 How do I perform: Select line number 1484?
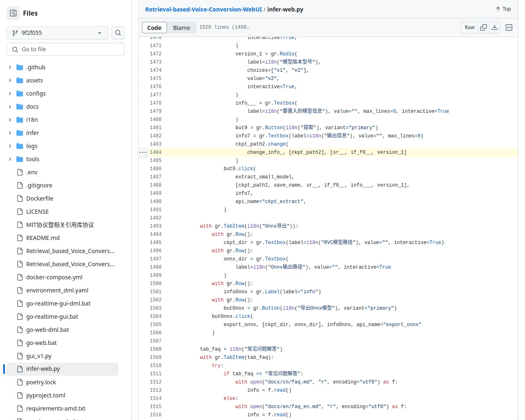155,152
